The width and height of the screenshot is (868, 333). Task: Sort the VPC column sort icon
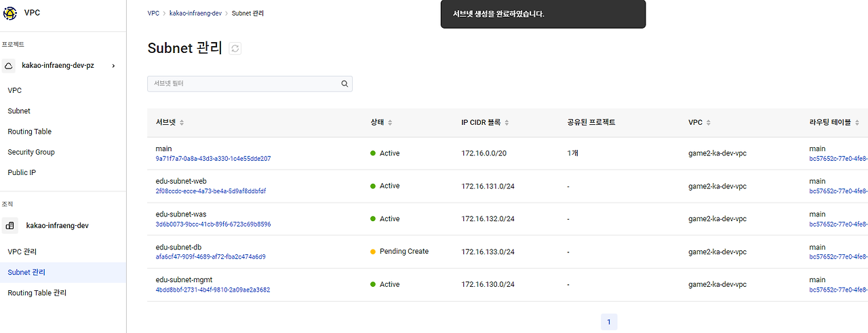point(709,123)
